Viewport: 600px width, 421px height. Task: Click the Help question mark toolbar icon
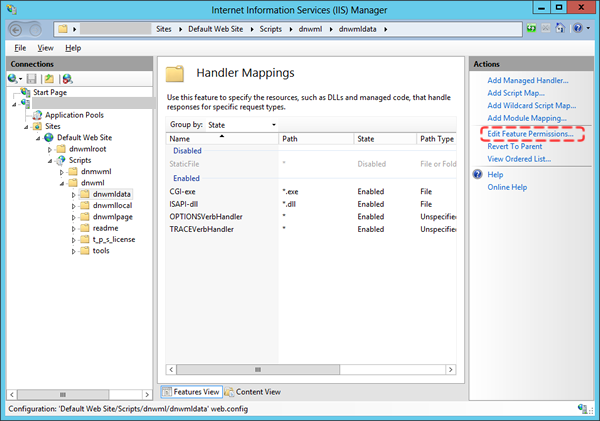click(x=578, y=28)
